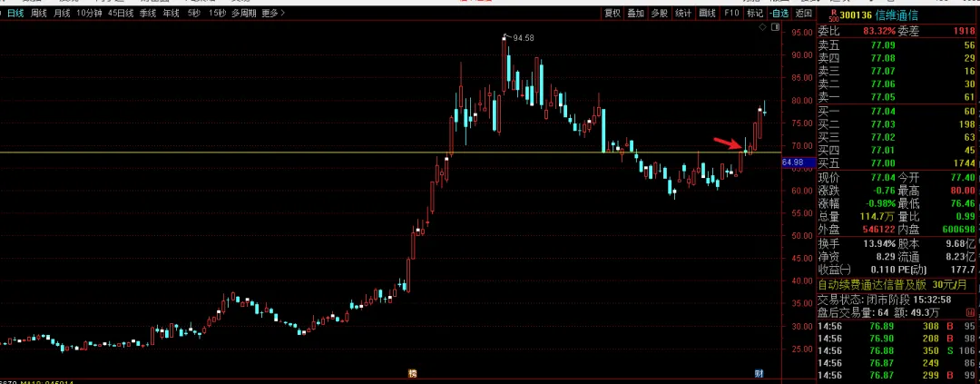This screenshot has height=384, width=980.
Task: Click the 现价 77.04 value
Action: pos(883,178)
